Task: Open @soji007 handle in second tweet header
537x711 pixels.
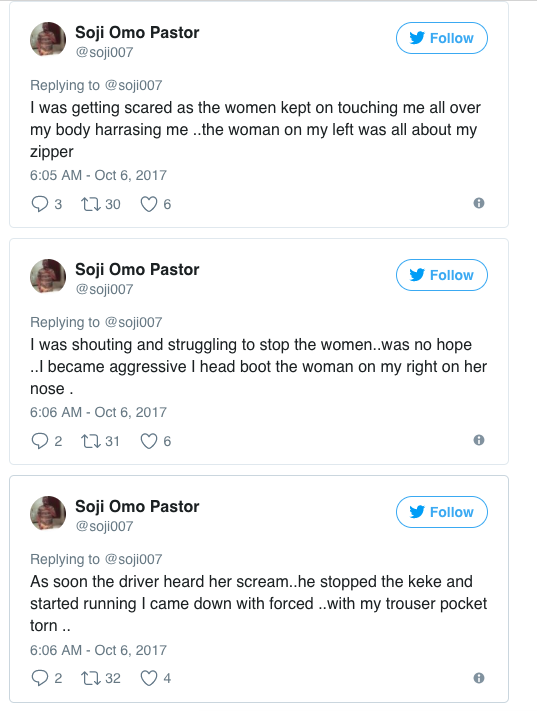Action: 104,289
